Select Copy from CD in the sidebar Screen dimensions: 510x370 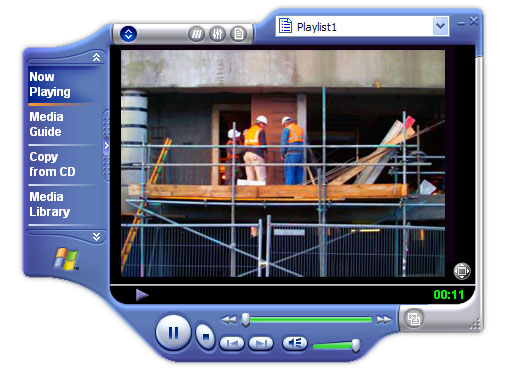coord(52,164)
